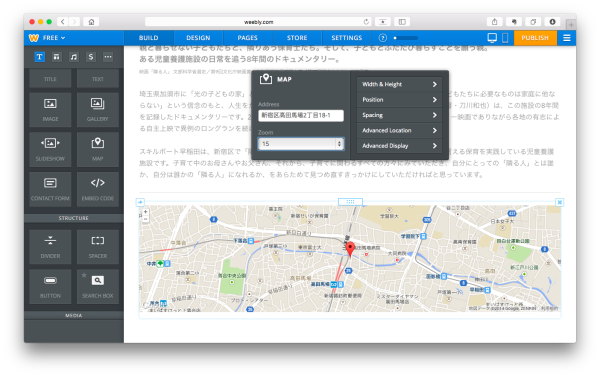Image resolution: width=600 pixels, height=377 pixels.
Task: Click the STRUCTURE section header
Action: coord(73,218)
